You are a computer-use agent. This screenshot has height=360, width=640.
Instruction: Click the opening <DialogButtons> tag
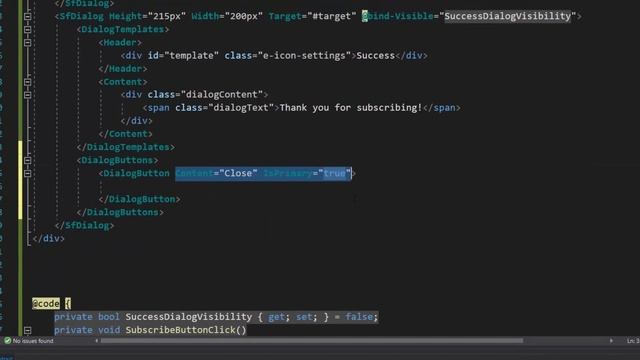(118, 160)
